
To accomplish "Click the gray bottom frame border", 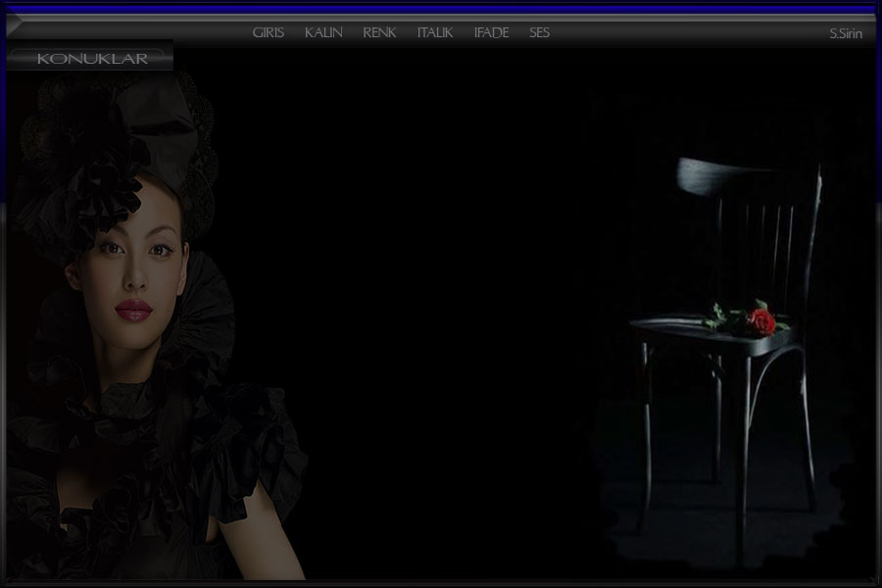I will (x=441, y=583).
